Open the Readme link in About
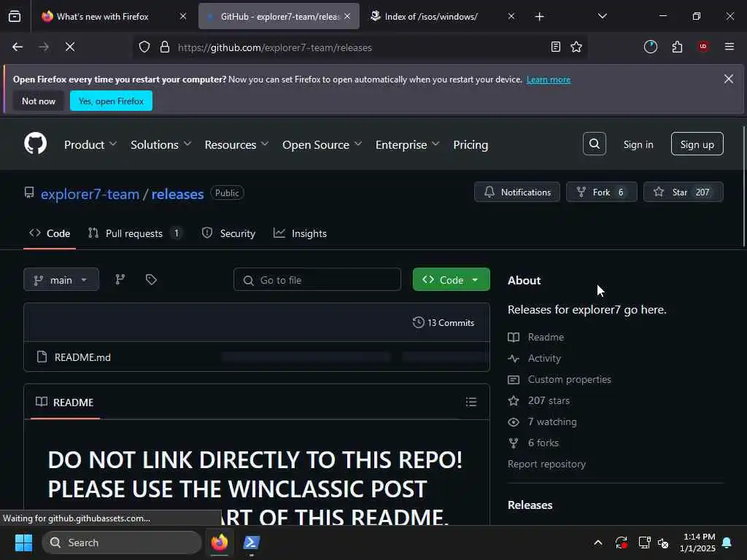The height and width of the screenshot is (560, 747). [x=546, y=337]
